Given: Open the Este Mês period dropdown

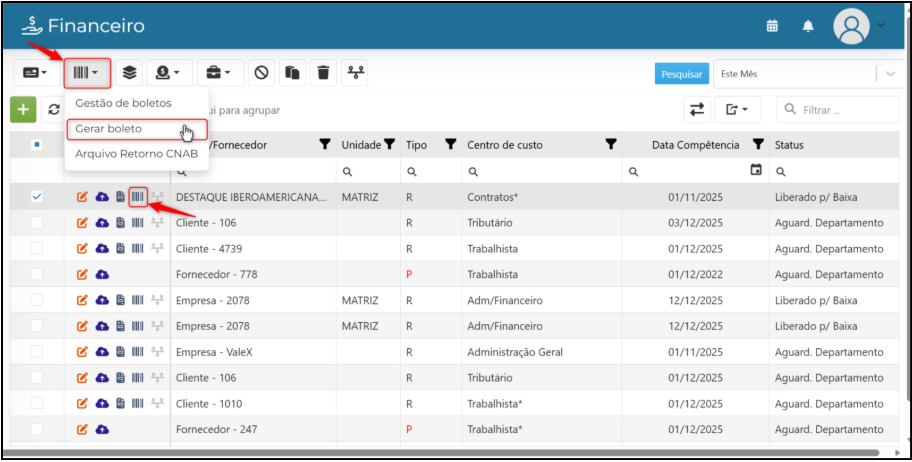Looking at the screenshot, I should coord(806,74).
